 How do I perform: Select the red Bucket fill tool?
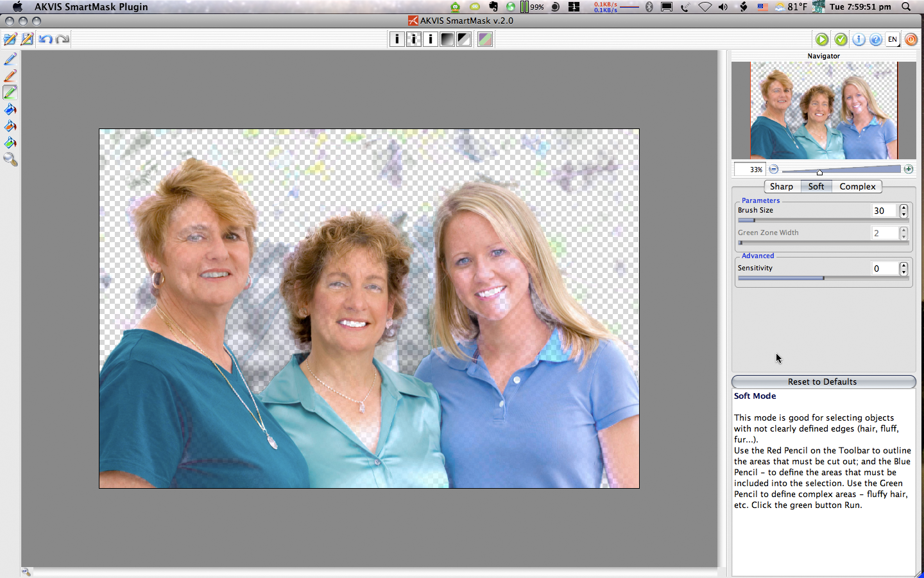[x=10, y=126]
